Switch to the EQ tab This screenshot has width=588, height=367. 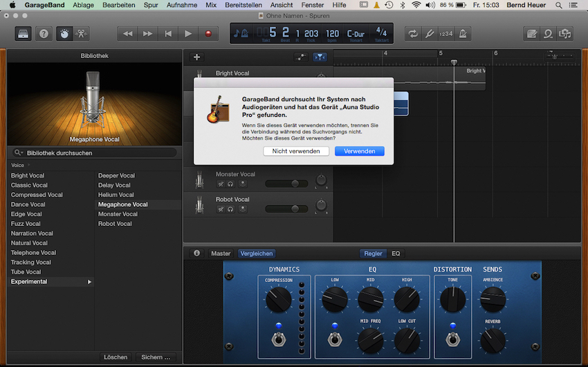(396, 254)
